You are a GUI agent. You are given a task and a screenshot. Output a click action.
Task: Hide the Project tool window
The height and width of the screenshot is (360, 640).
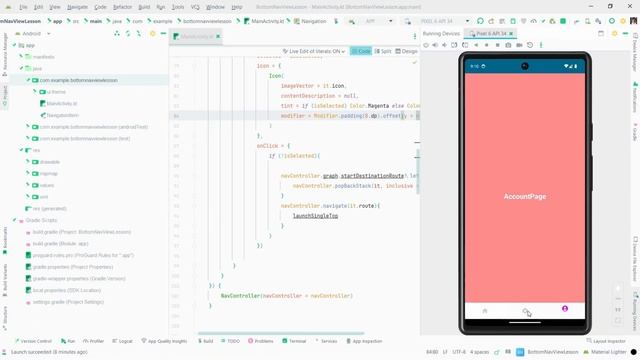point(163,33)
